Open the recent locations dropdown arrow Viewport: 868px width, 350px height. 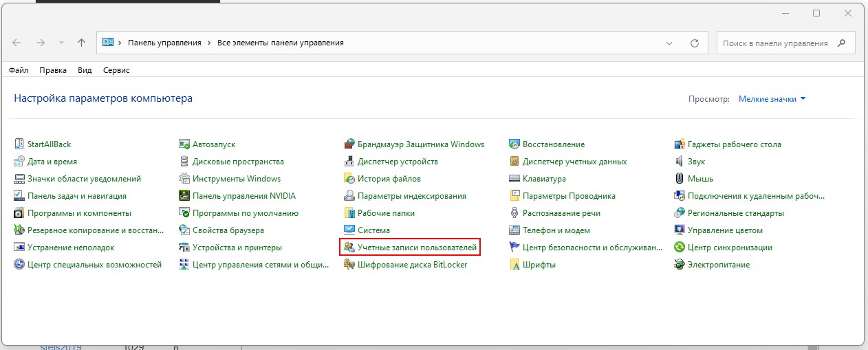pyautogui.click(x=61, y=43)
